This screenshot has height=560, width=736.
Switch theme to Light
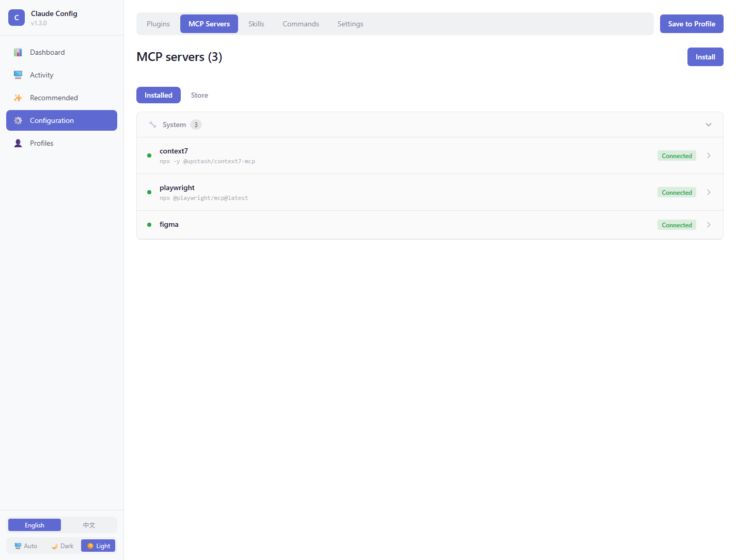(x=98, y=546)
